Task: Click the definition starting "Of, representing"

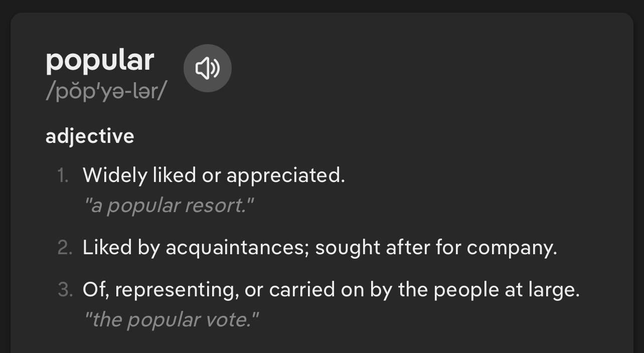Action: pyautogui.click(x=331, y=290)
